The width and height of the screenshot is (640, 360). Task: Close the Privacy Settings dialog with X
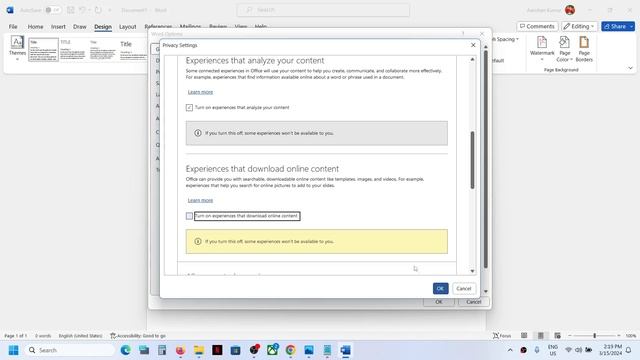pos(473,45)
